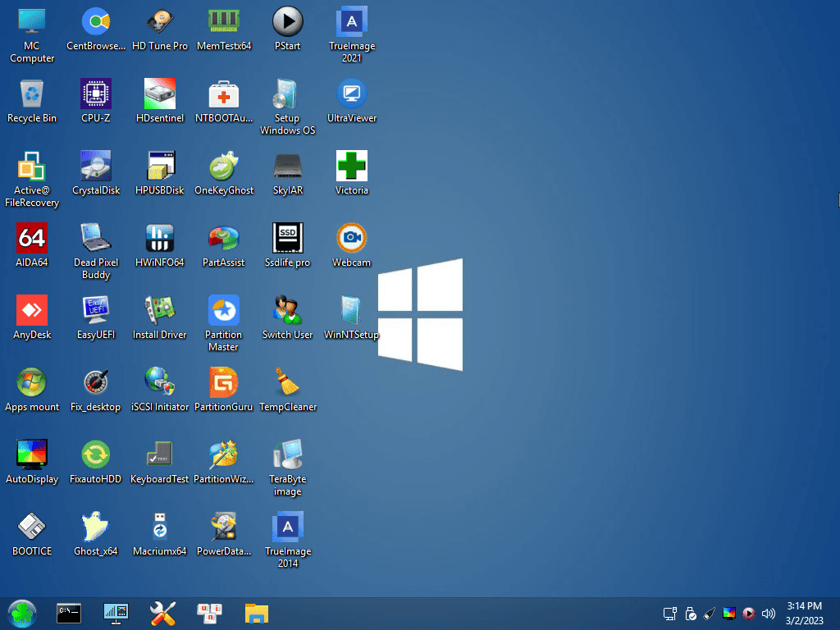Open the MC Computer desktop icon
Viewport: 840px width, 630px height.
click(32, 21)
